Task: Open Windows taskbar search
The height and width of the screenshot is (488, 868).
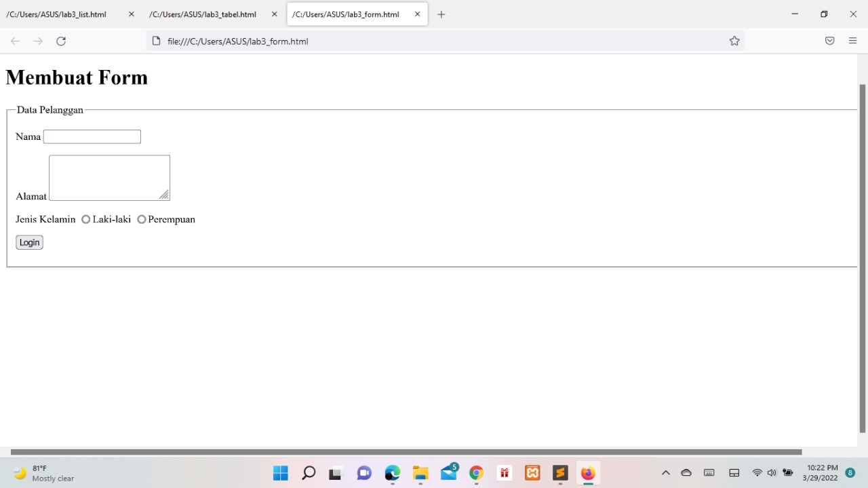Action: pos(309,473)
